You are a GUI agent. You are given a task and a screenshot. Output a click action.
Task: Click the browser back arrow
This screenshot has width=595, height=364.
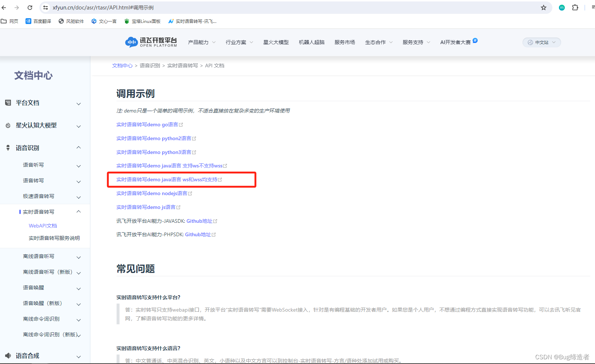click(x=4, y=7)
